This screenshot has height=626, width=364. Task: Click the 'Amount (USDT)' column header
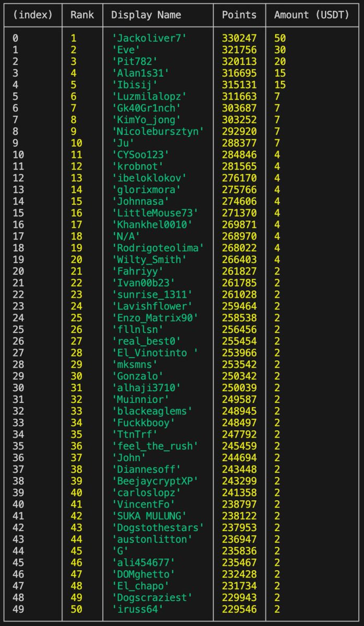coord(312,15)
